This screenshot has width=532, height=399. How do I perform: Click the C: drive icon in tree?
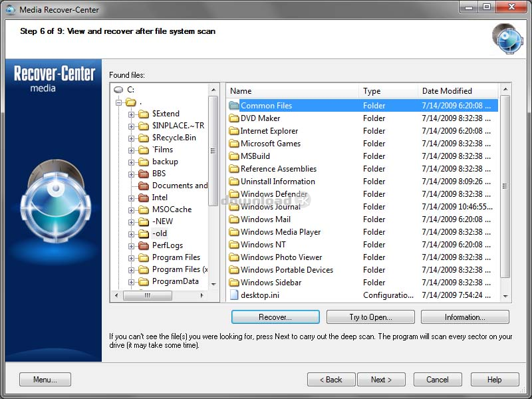click(x=118, y=90)
